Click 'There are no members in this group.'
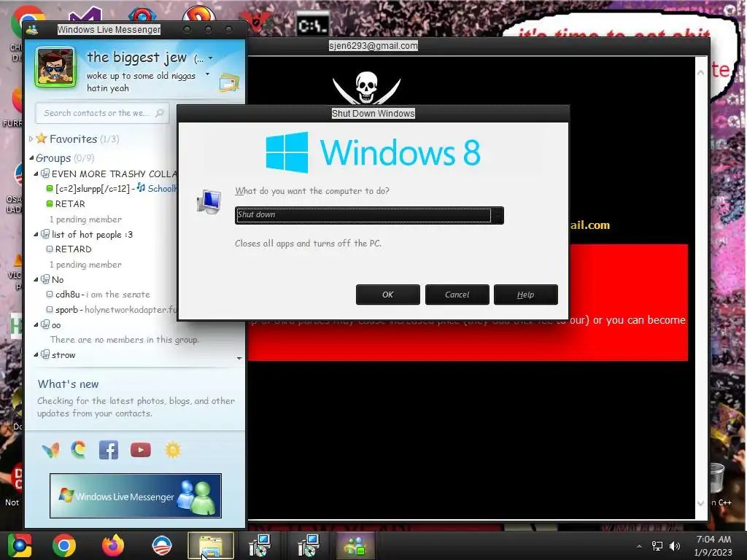This screenshot has width=747, height=560. point(124,340)
